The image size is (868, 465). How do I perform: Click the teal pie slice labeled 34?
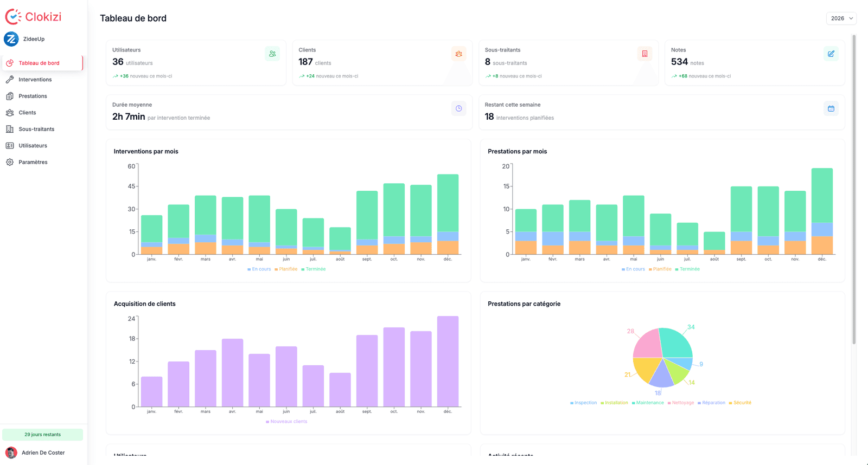pos(676,343)
